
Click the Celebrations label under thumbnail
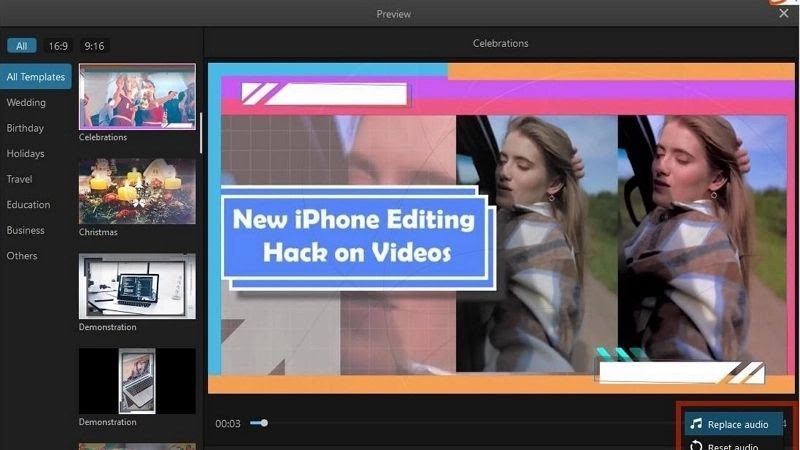[x=103, y=137]
